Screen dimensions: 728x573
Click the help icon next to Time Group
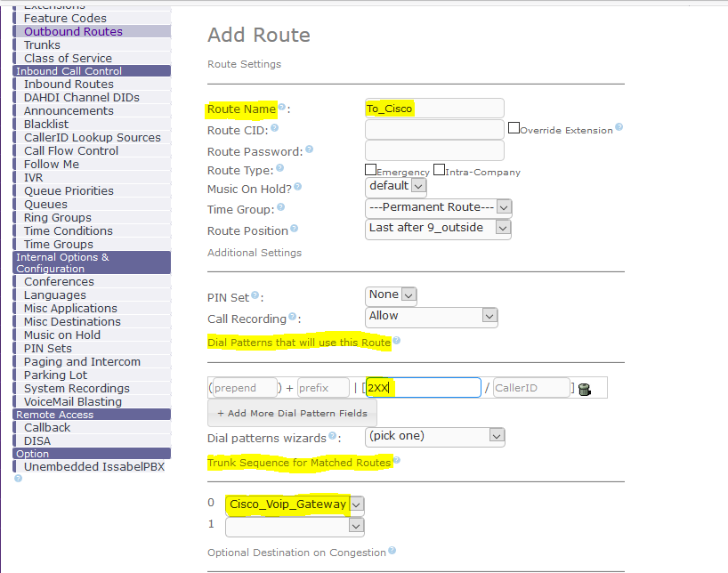coord(280,208)
